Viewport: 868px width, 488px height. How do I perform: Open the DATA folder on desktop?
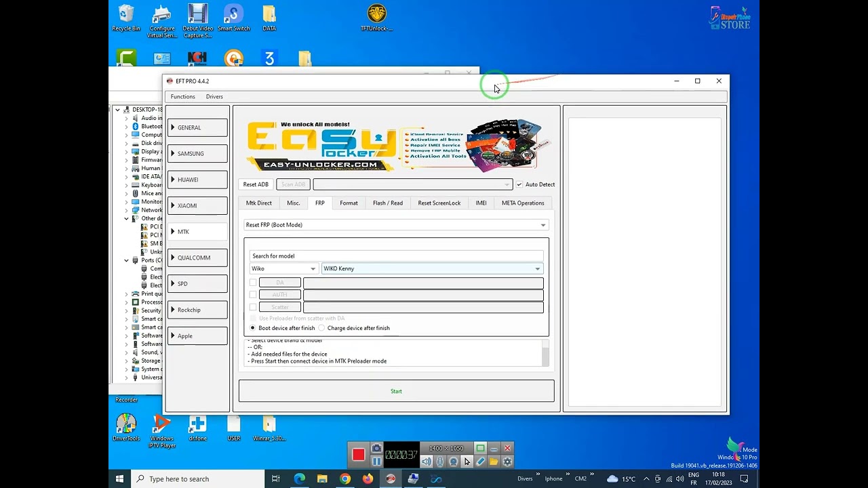(269, 19)
